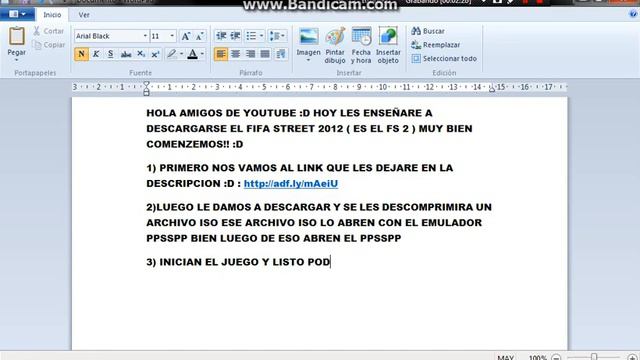Click Buscar in the Edición group

(x=428, y=31)
